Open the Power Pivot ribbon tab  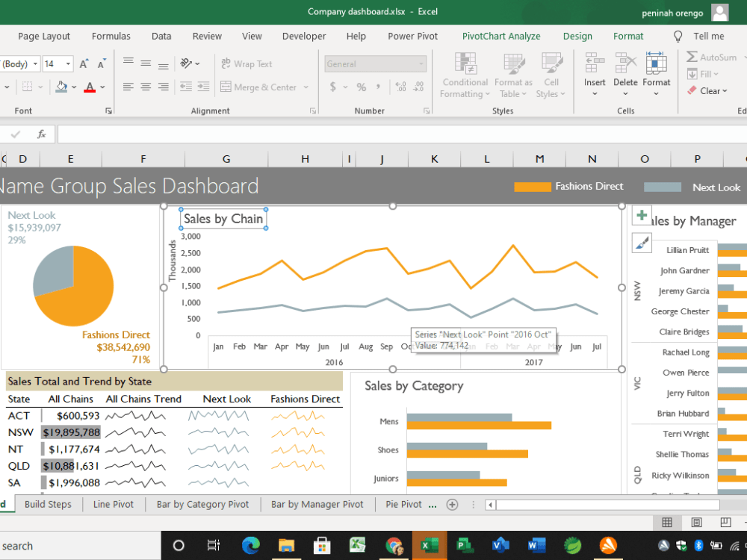tap(412, 36)
